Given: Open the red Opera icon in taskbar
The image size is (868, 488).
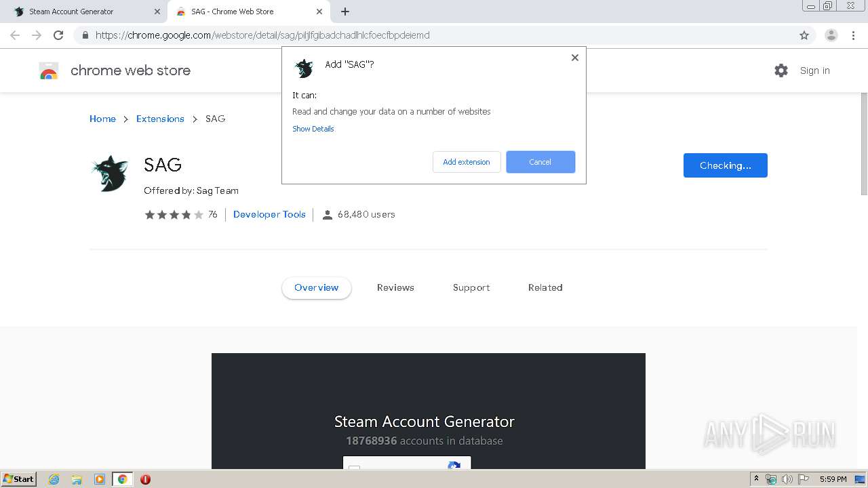Looking at the screenshot, I should (x=145, y=479).
